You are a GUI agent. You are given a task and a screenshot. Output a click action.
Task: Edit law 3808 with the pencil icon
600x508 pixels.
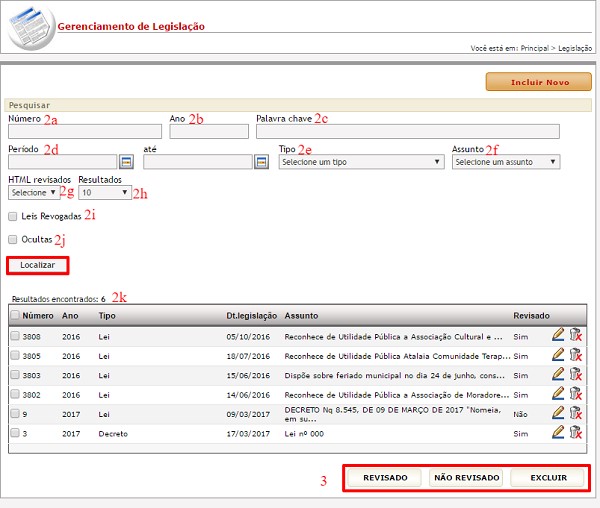[558, 335]
